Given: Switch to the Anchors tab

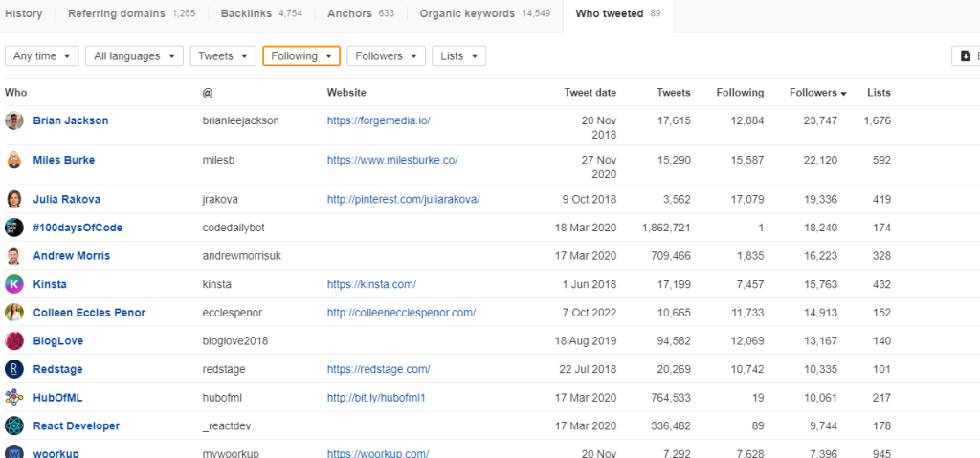Looking at the screenshot, I should (x=361, y=13).
